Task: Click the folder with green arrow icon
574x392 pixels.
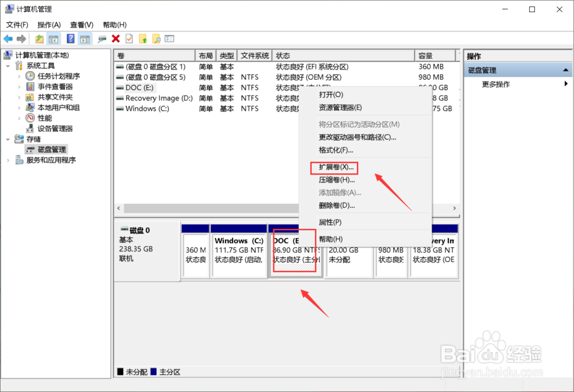Action: 143,39
